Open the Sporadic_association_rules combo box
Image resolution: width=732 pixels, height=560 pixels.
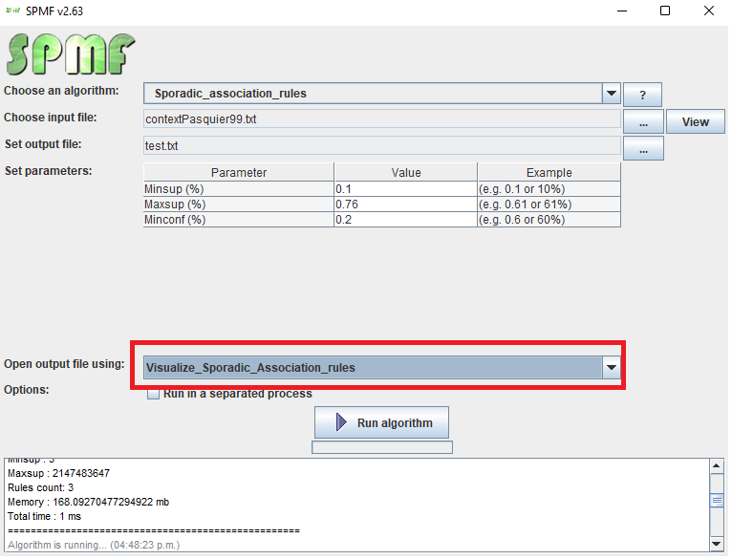pyautogui.click(x=373, y=94)
